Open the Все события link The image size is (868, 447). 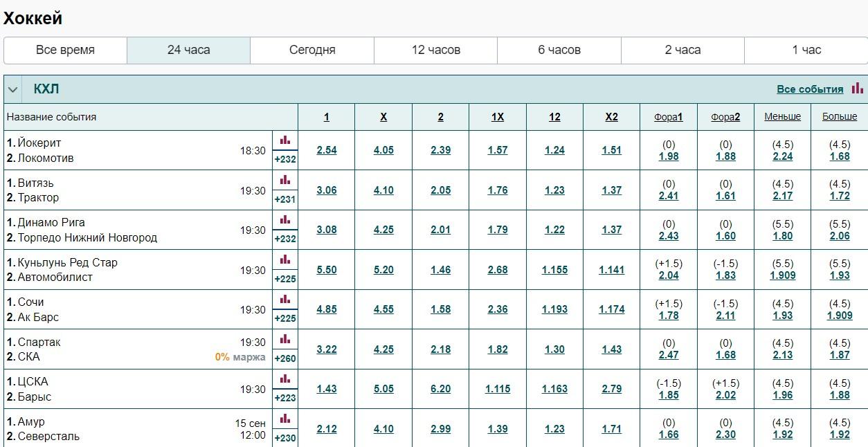coord(809,89)
